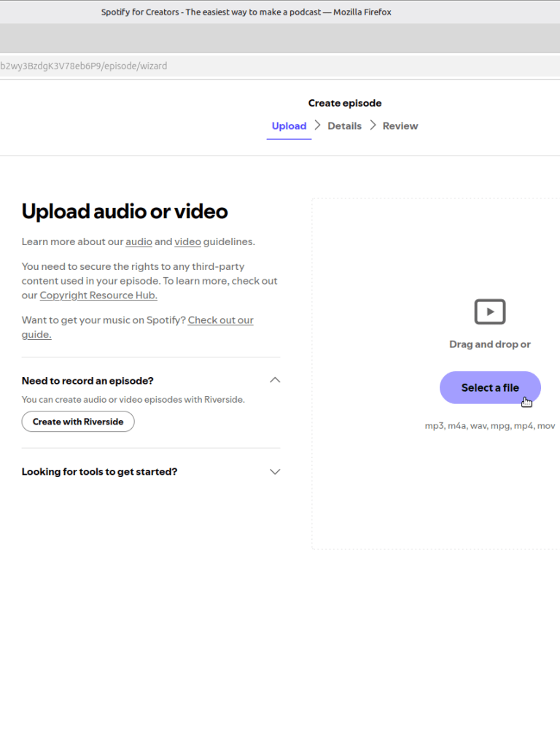Image resolution: width=560 pixels, height=747 pixels.
Task: Follow the "Check out our guide" link
Action: (x=220, y=320)
